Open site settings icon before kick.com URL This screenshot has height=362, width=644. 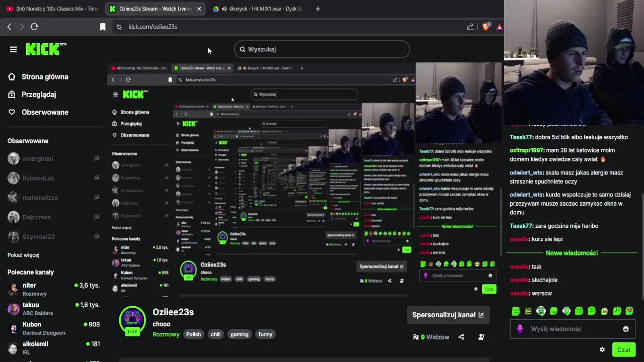(119, 27)
